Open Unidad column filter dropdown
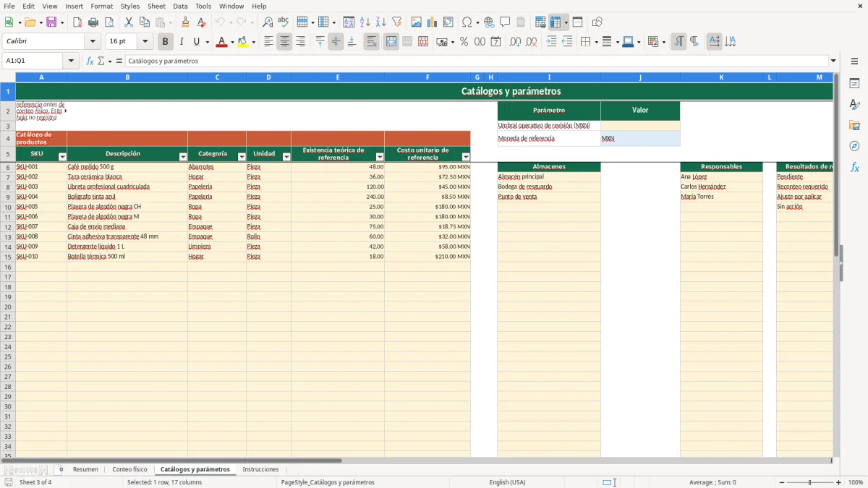Image resolution: width=868 pixels, height=488 pixels. coord(286,157)
